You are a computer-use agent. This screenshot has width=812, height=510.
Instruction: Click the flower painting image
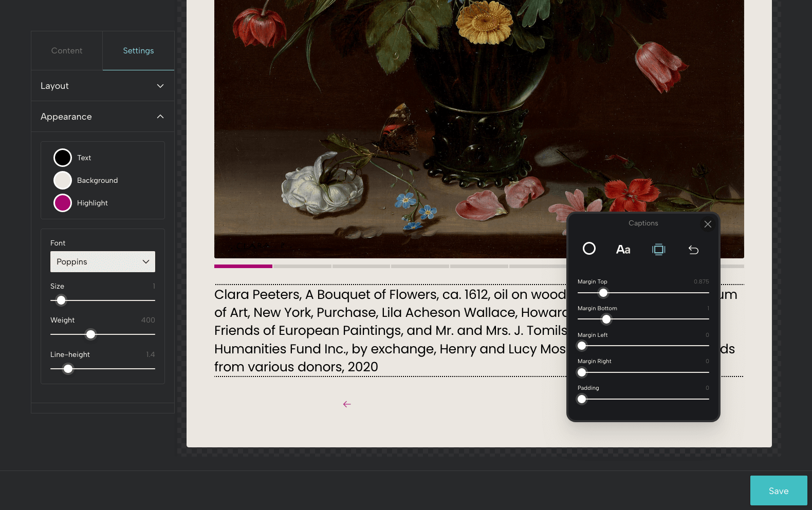tap(479, 128)
